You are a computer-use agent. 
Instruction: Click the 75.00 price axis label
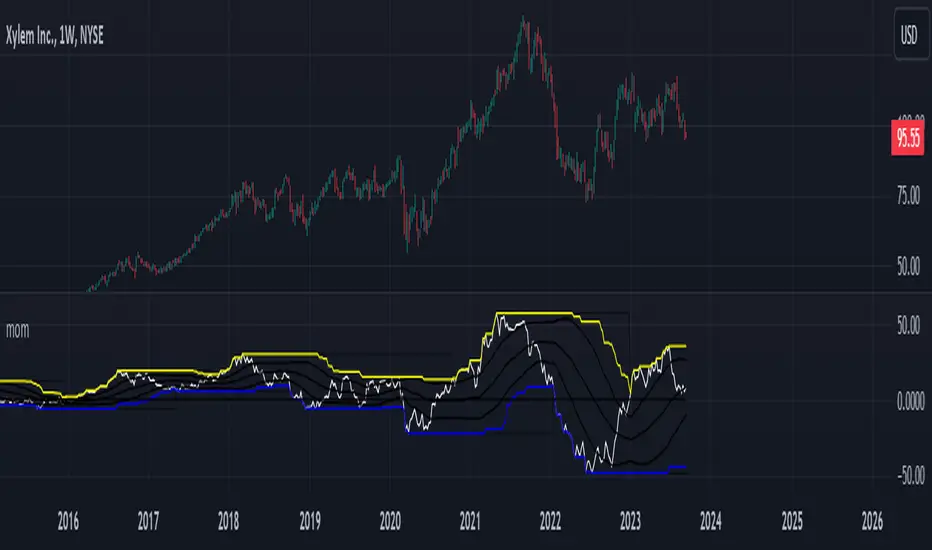tap(908, 196)
